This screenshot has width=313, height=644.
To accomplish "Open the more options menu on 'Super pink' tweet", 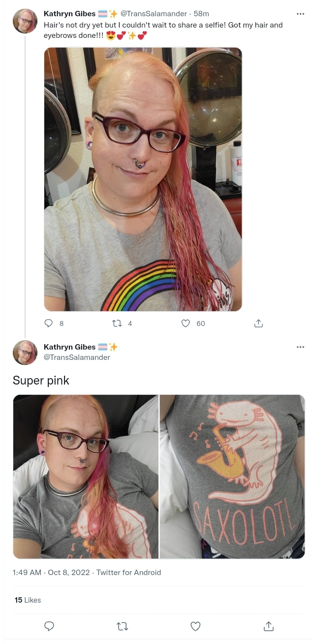I will (x=300, y=347).
